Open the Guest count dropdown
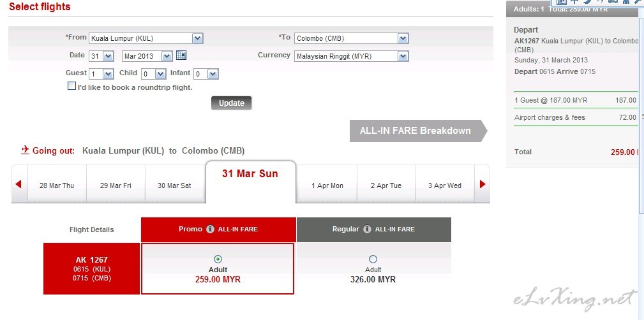 point(101,74)
